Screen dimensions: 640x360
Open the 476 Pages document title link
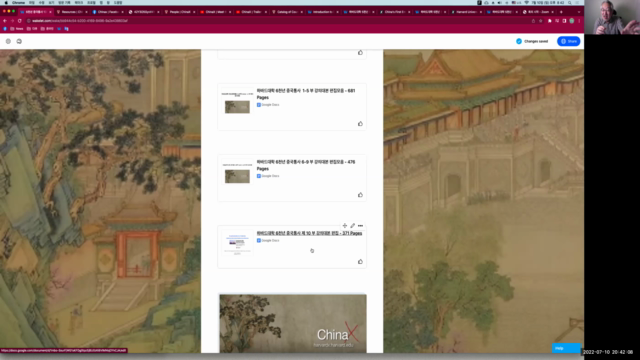point(306,165)
